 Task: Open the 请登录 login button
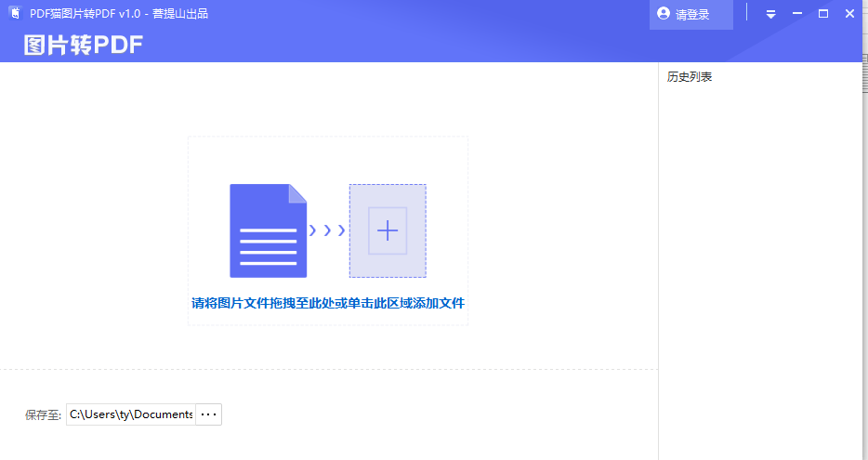(x=690, y=15)
